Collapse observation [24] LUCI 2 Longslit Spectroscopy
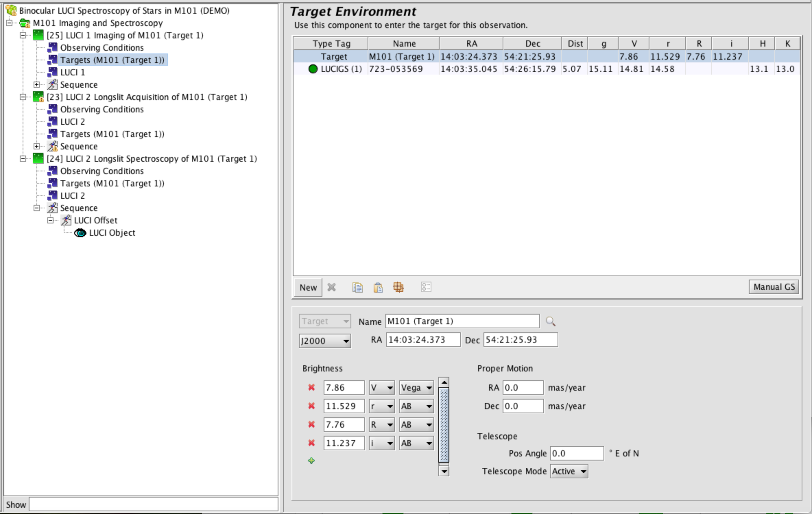812x514 pixels. pos(23,158)
